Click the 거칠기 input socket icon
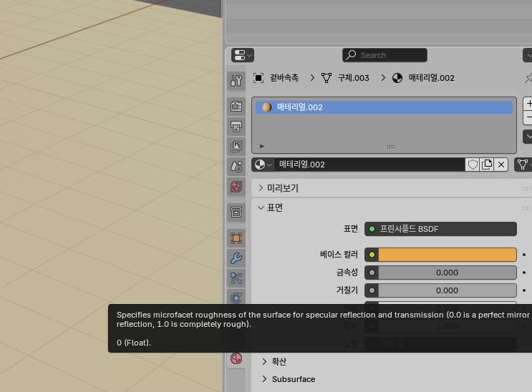The image size is (532, 392). click(372, 290)
